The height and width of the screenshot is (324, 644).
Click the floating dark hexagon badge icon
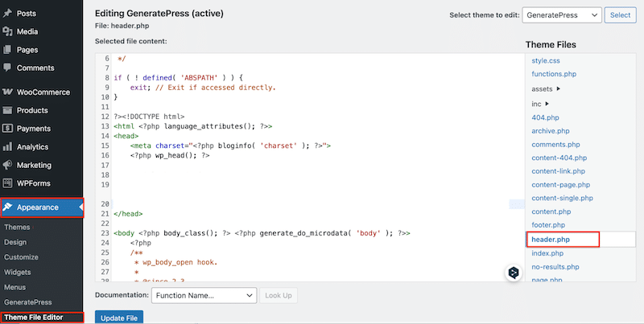point(514,273)
